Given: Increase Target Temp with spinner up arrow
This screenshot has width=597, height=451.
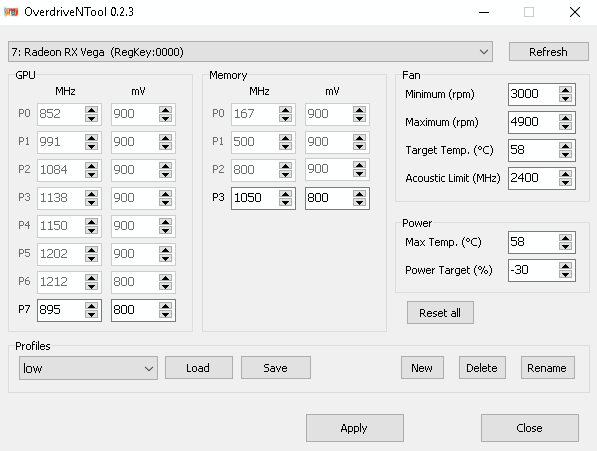Looking at the screenshot, I should click(565, 146).
